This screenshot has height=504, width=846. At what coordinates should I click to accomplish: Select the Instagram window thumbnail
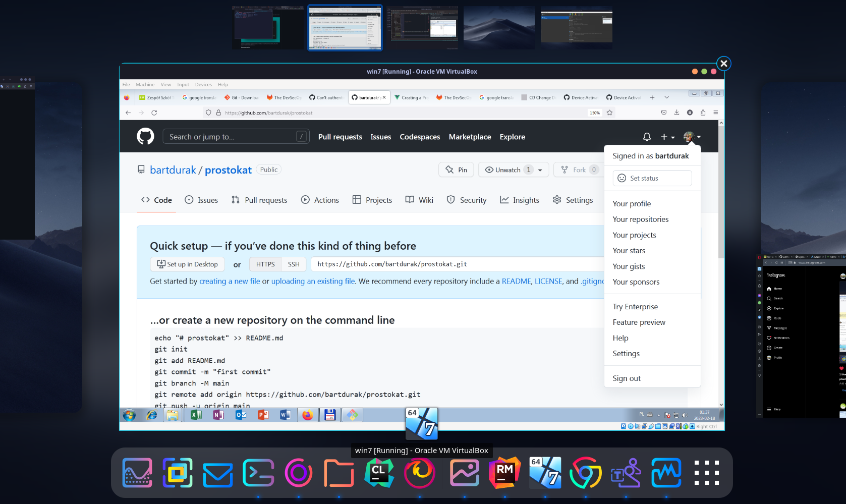point(801,336)
